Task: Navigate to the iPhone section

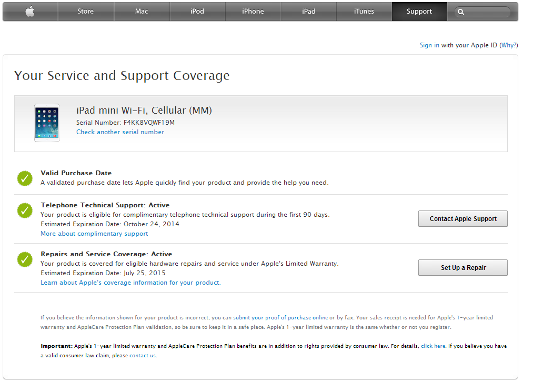Action: pyautogui.click(x=253, y=12)
